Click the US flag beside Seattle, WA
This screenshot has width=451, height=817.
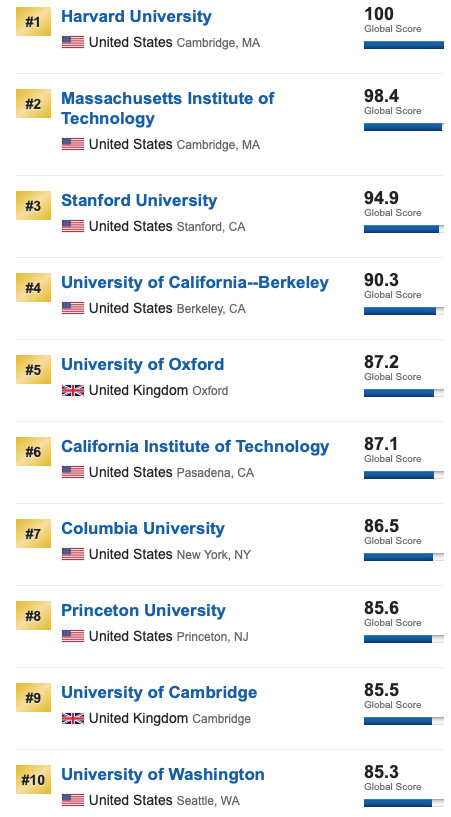pyautogui.click(x=73, y=800)
